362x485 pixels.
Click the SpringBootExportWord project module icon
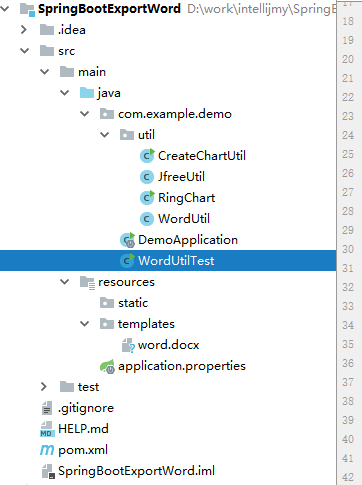point(27,9)
